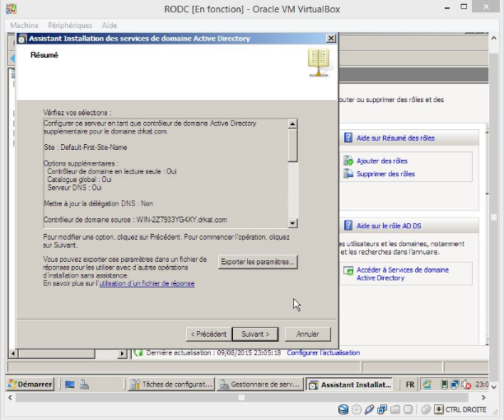
Task: Click the VirtualBox display status icon
Action: click(408, 409)
